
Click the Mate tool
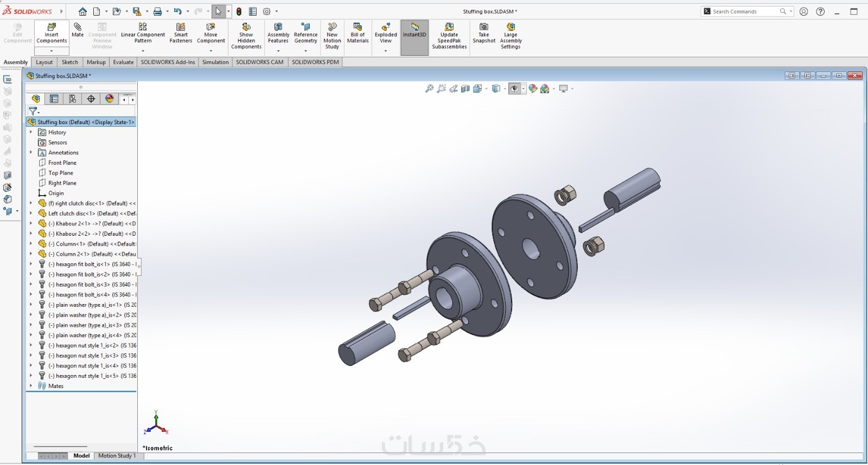(78, 30)
